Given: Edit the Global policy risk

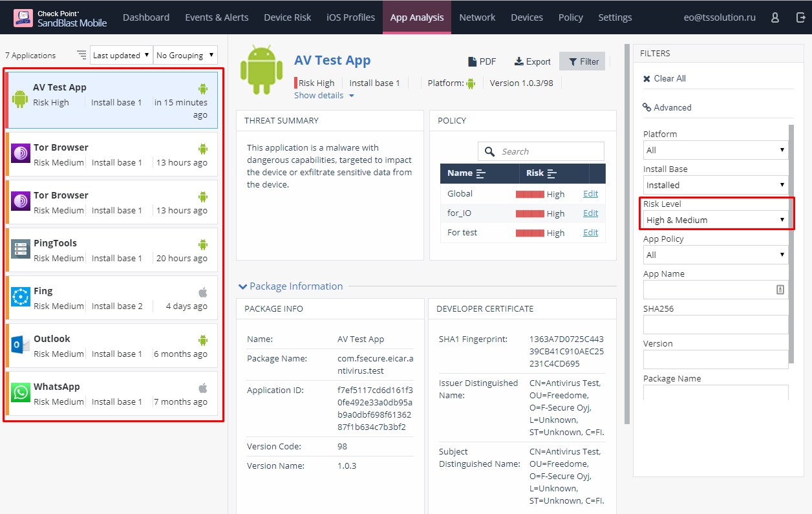Looking at the screenshot, I should coord(590,193).
